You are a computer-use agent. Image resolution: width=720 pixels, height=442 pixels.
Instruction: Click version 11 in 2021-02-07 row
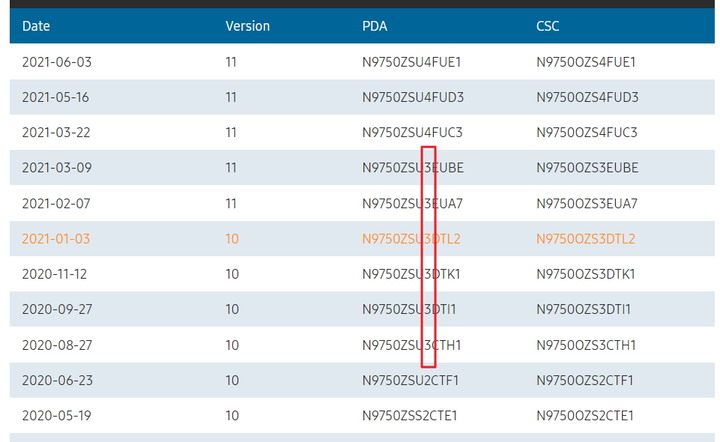pos(231,203)
